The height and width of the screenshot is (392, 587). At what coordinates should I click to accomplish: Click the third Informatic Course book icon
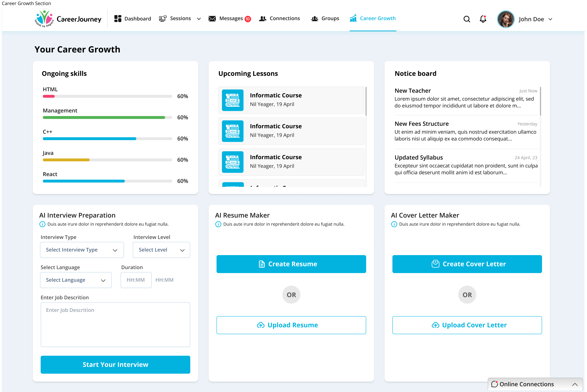point(233,162)
